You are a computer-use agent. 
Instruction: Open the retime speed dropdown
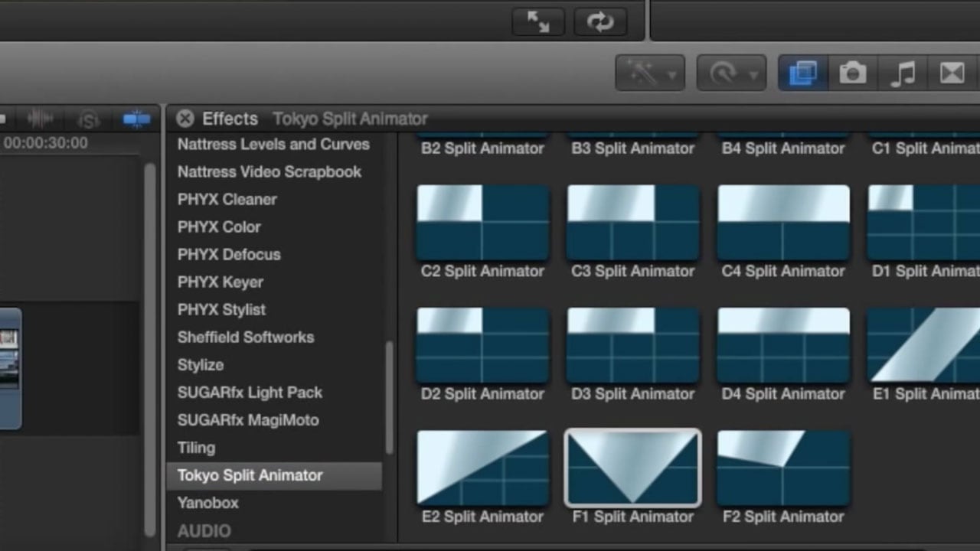coord(730,73)
